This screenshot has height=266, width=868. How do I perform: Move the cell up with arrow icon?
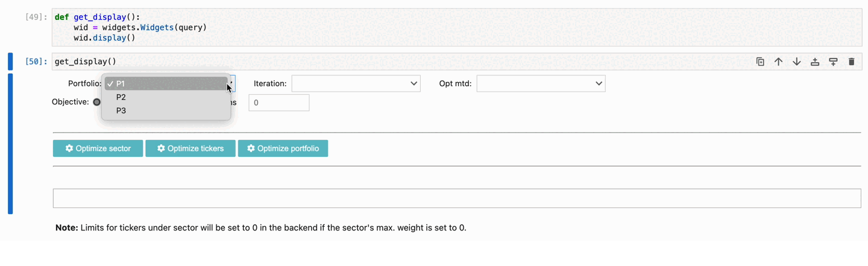(x=778, y=62)
